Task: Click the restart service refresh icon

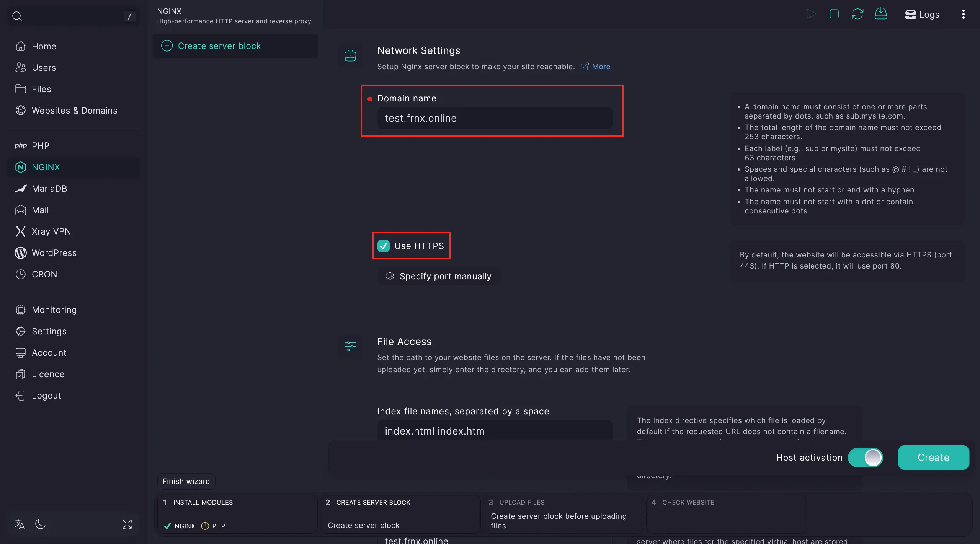Action: click(857, 14)
